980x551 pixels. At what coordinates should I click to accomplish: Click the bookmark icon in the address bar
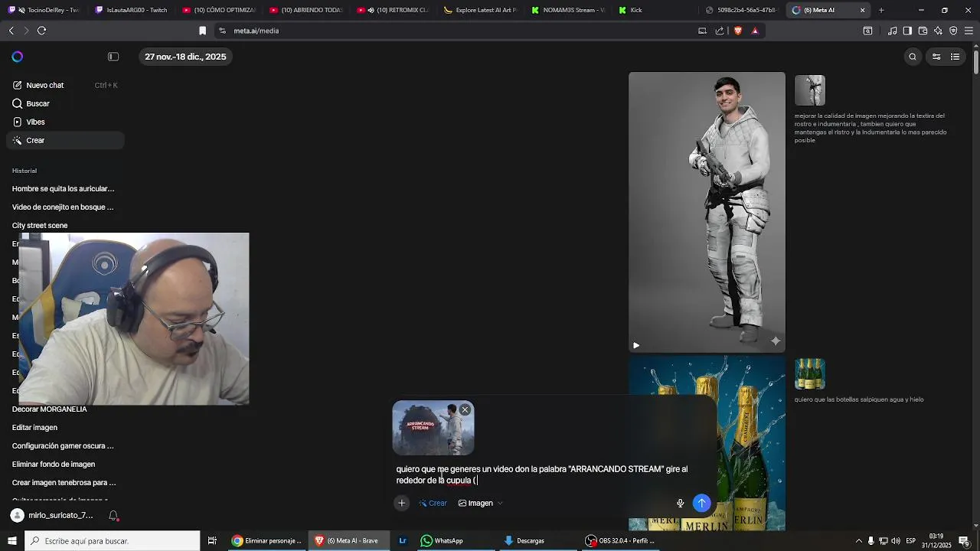point(203,31)
